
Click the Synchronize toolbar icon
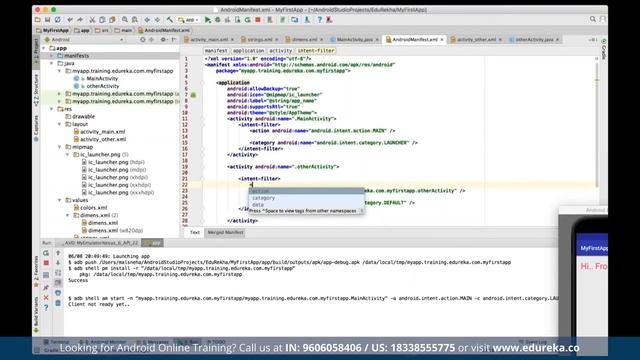[x=58, y=20]
